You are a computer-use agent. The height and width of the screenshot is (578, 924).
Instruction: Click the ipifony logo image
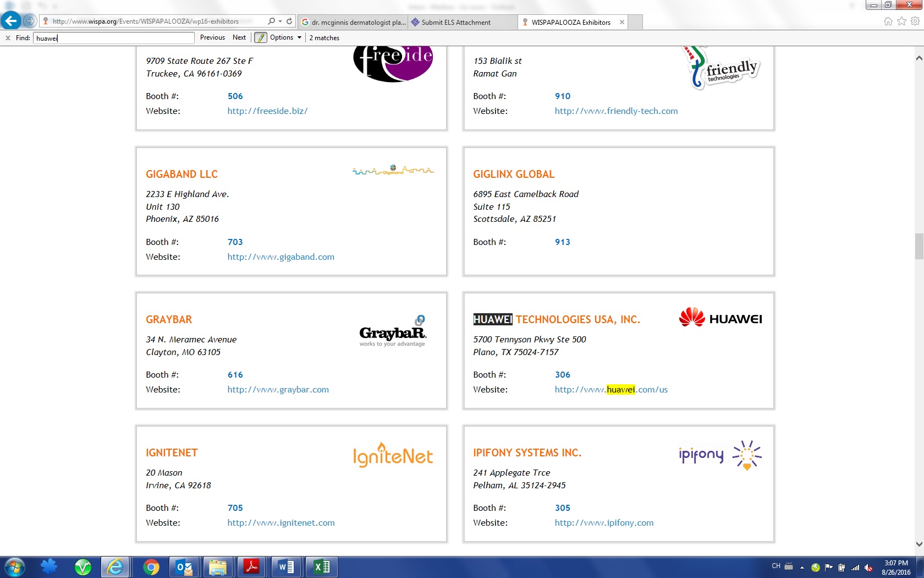(721, 455)
